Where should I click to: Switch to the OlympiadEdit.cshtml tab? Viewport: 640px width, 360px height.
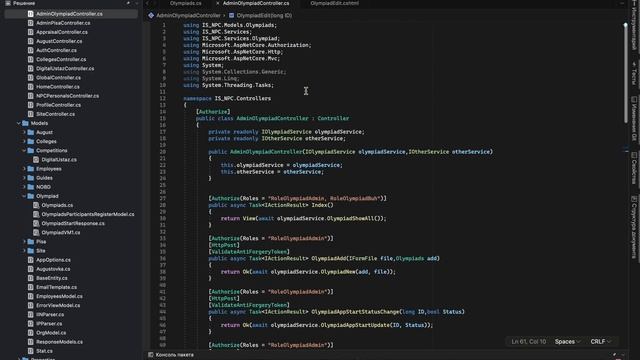point(334,3)
